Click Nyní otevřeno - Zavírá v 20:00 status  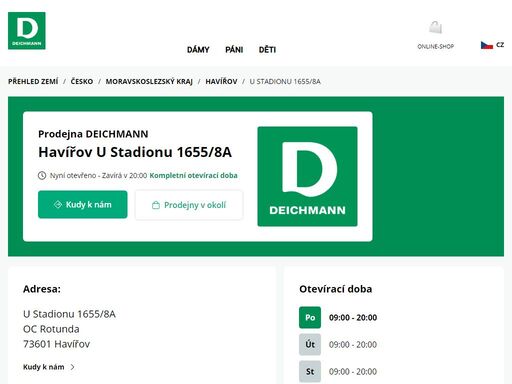(x=98, y=175)
